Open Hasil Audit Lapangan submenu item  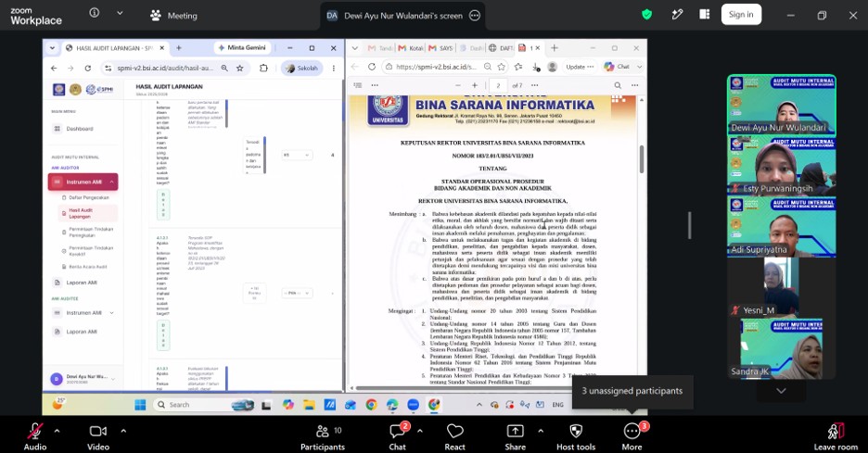click(x=89, y=213)
